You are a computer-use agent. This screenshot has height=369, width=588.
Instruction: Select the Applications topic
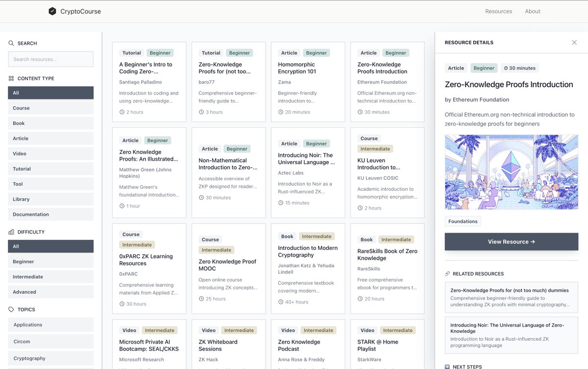pos(51,325)
